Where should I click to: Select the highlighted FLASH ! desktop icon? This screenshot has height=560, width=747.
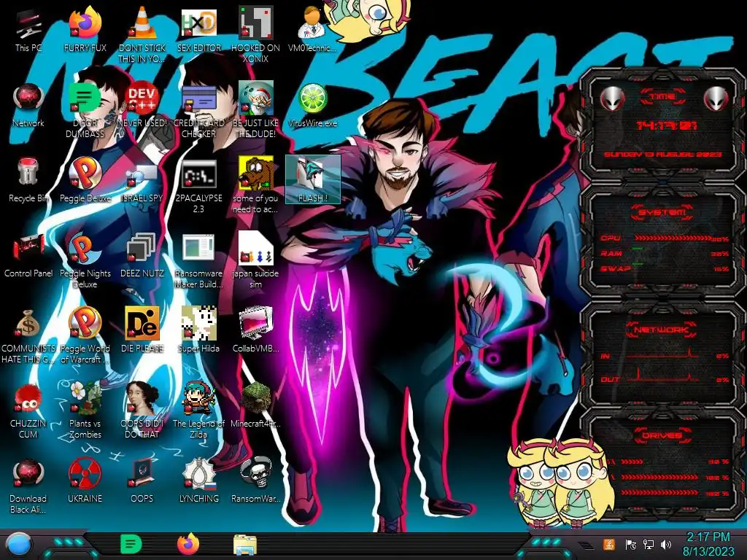point(312,179)
